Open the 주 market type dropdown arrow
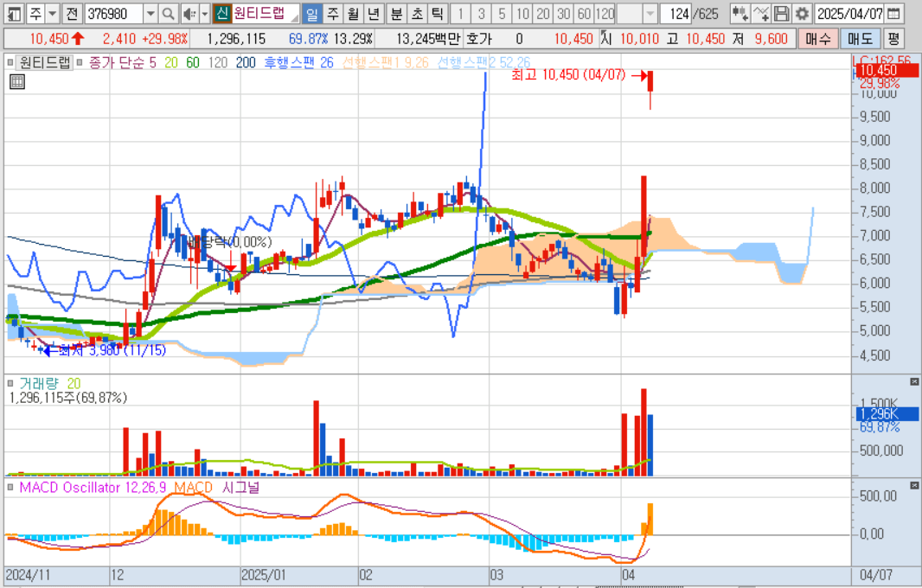The height and width of the screenshot is (588, 922). [x=53, y=13]
